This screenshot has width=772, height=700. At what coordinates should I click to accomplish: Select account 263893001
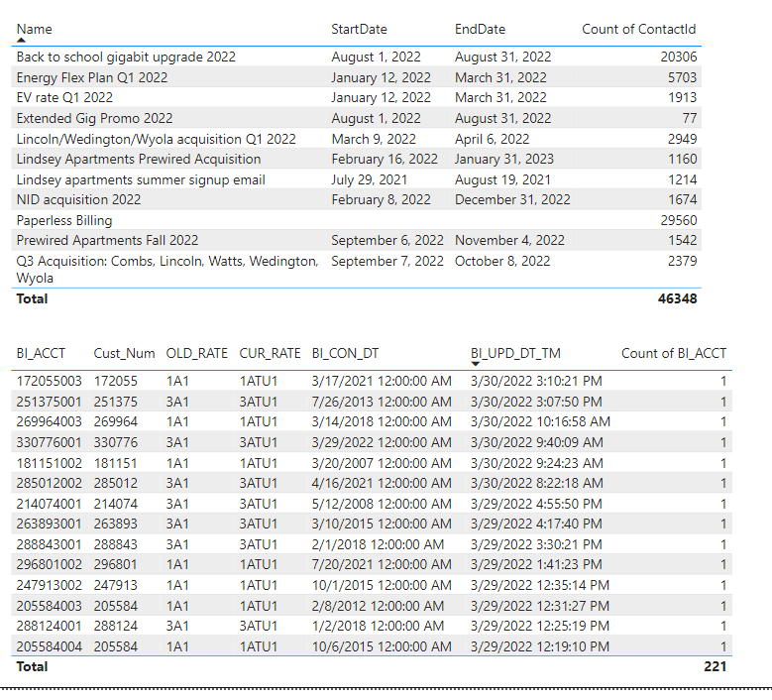[x=49, y=524]
